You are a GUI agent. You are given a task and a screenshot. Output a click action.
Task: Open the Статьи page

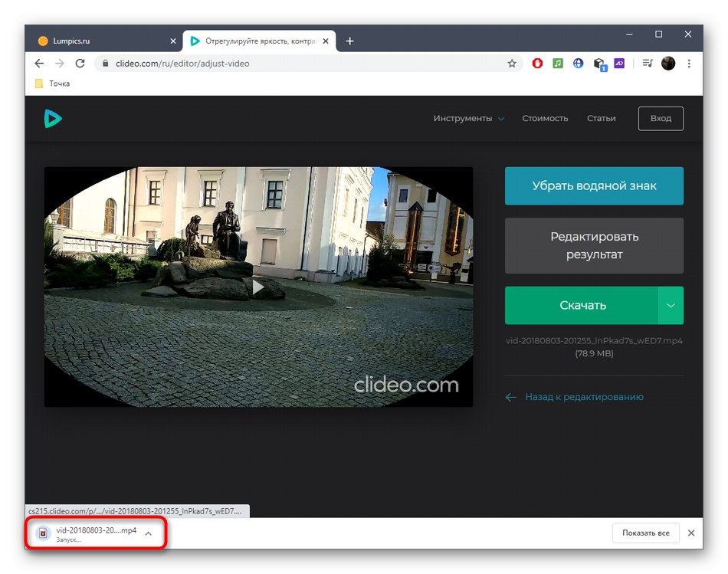pos(602,119)
